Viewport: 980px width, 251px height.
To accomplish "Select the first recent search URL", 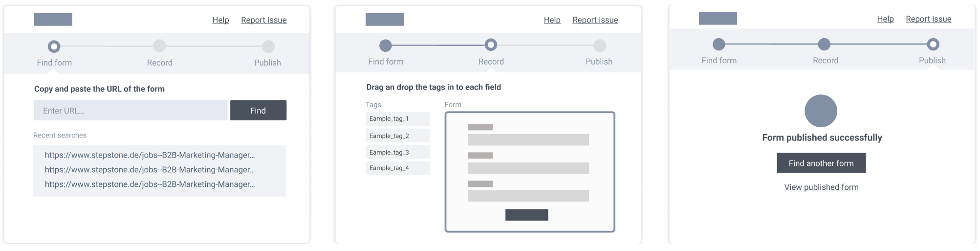I will pos(150,155).
